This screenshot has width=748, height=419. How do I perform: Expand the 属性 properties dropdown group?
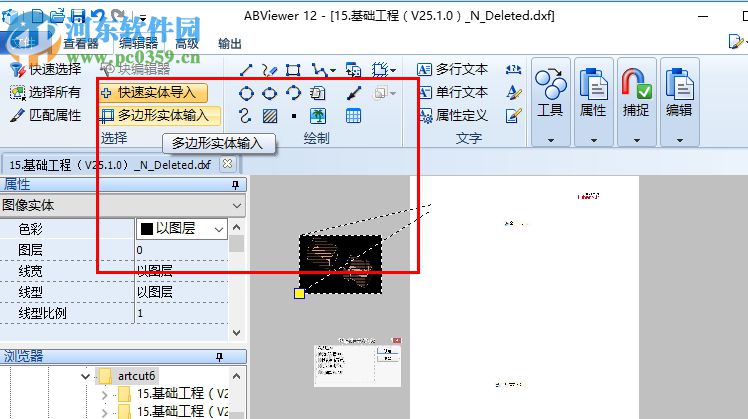pyautogui.click(x=593, y=141)
